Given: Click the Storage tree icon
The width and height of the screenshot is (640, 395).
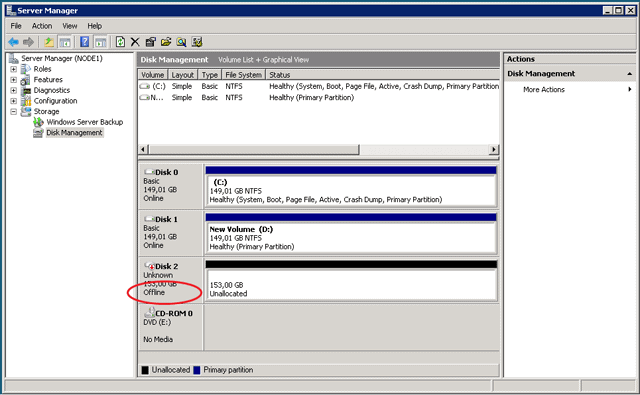Looking at the screenshot, I should 26,111.
